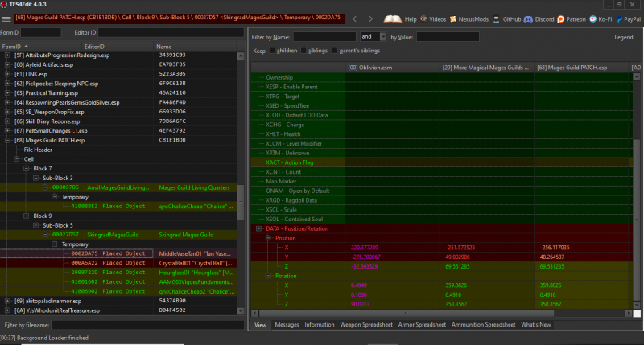Collapse the Block 9 node

27,216
